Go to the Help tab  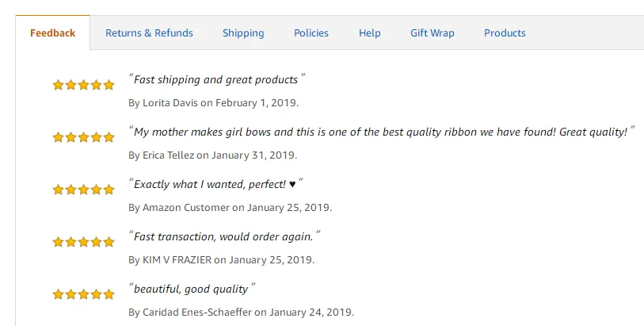click(370, 33)
